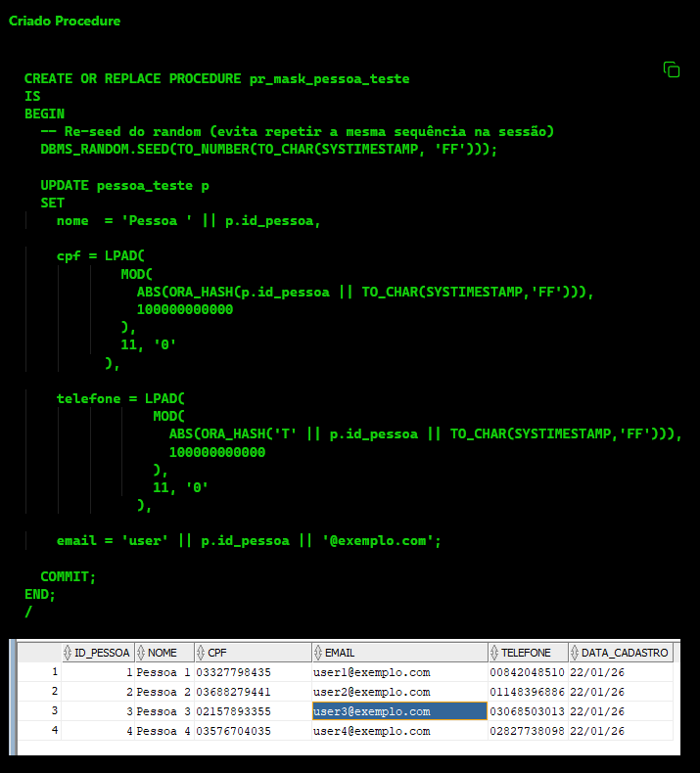
Task: Click sort icon in NOME column header
Action: [x=142, y=653]
